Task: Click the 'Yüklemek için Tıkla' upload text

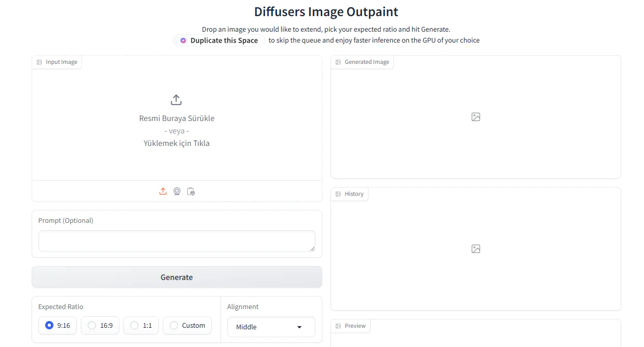Action: click(x=176, y=143)
